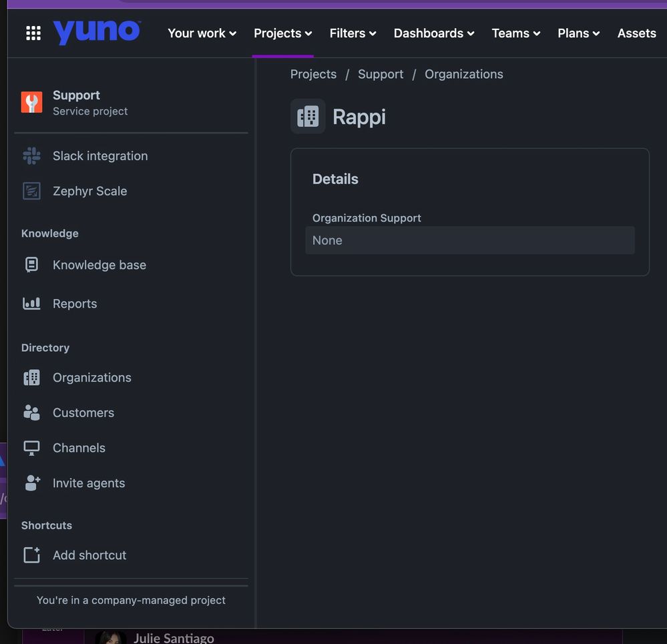The image size is (667, 644).
Task: Click the company-managed project notice
Action: click(131, 600)
